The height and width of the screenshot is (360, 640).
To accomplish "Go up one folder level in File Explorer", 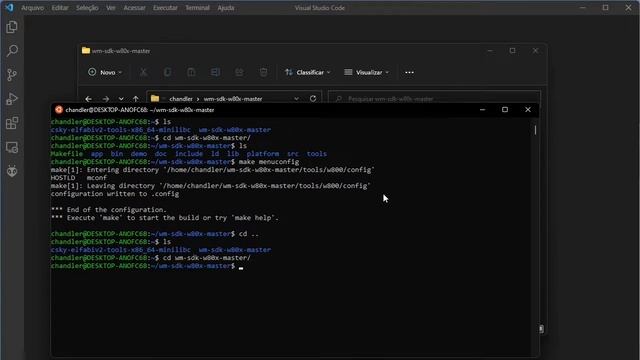I will tap(136, 99).
